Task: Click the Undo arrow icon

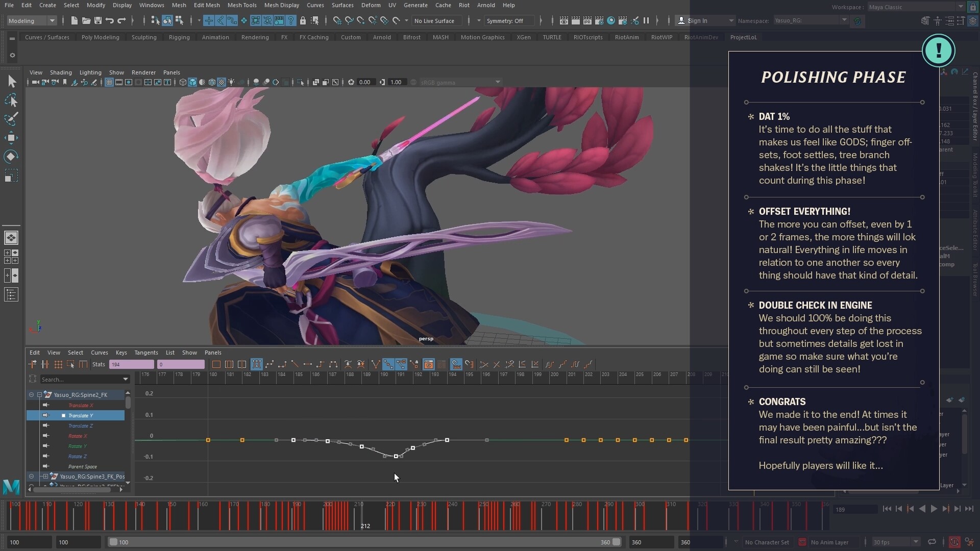Action: click(x=110, y=20)
